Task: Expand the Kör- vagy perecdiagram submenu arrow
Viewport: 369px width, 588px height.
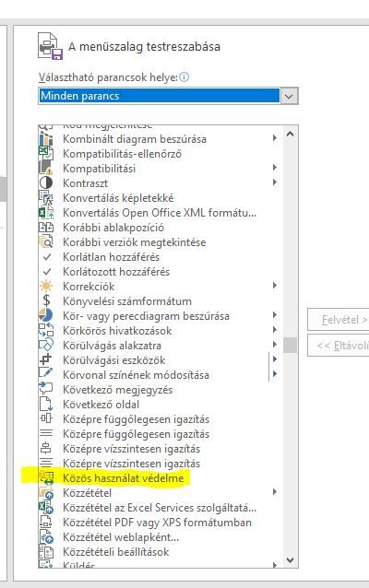Action: [x=275, y=315]
